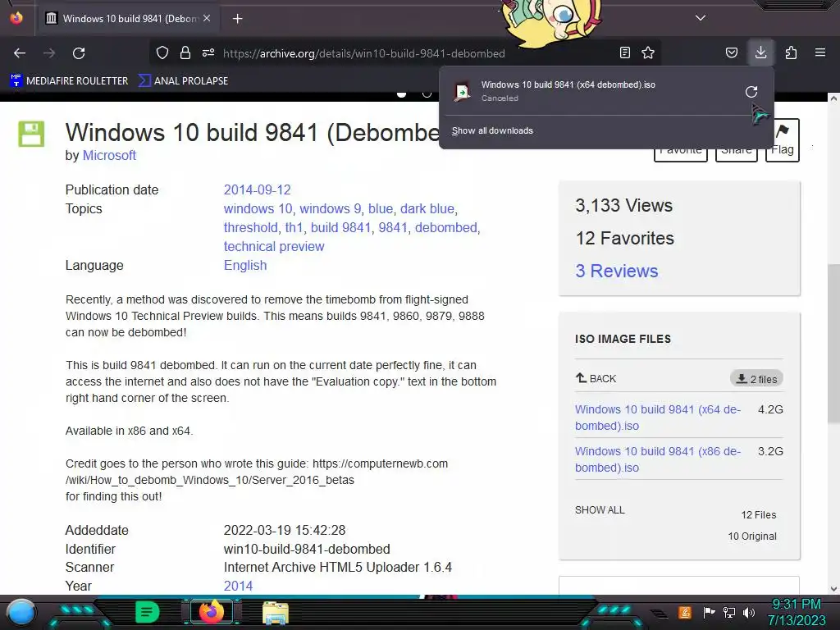Expand the list all tabs chevron

point(701,18)
